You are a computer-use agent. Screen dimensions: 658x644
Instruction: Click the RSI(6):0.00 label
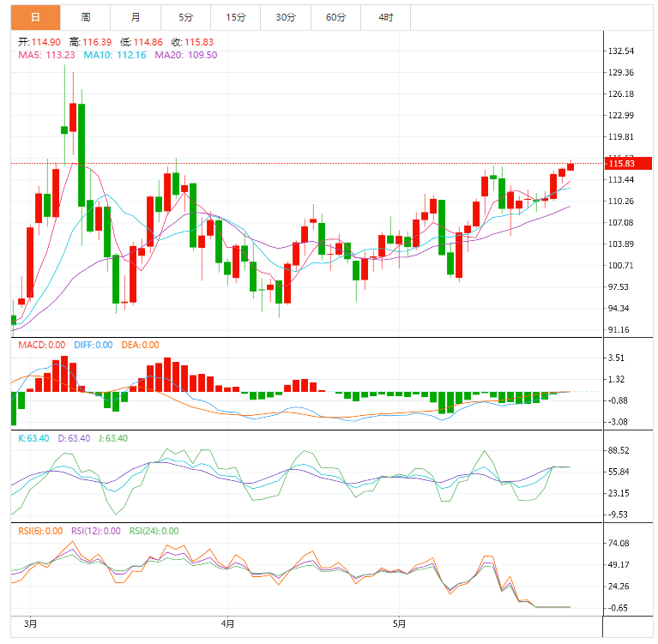[40, 531]
